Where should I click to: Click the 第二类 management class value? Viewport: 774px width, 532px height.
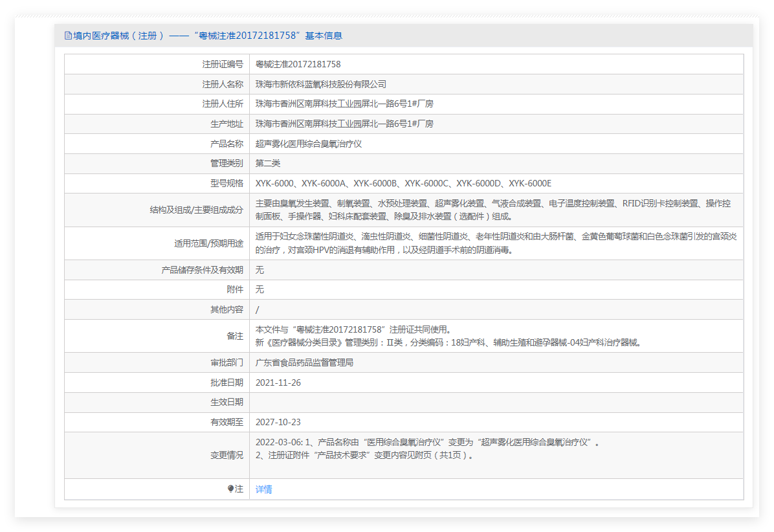(x=267, y=163)
